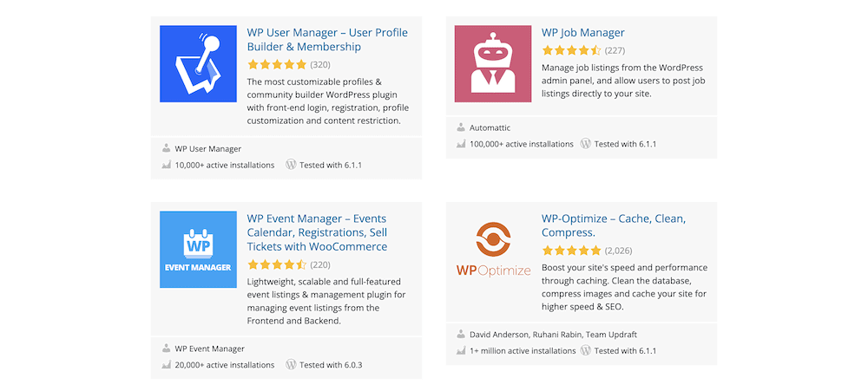Click the 227 reviews count
868x391 pixels.
tap(615, 51)
